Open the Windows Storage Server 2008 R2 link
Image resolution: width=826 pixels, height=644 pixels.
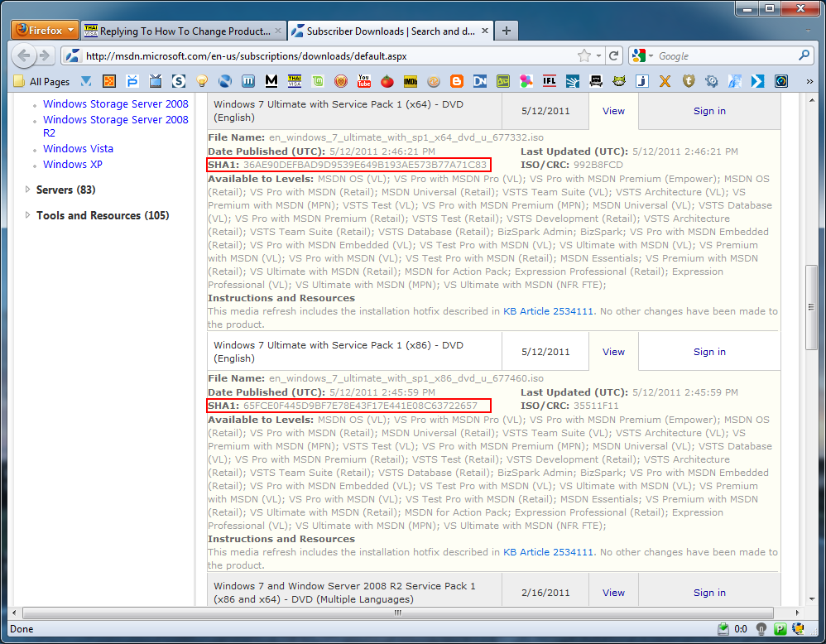115,126
